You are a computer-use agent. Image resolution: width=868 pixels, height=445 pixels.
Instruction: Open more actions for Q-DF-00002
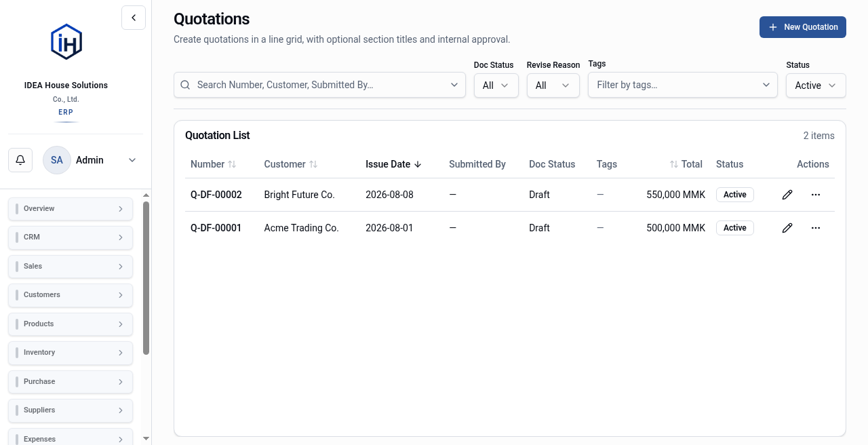coord(816,195)
